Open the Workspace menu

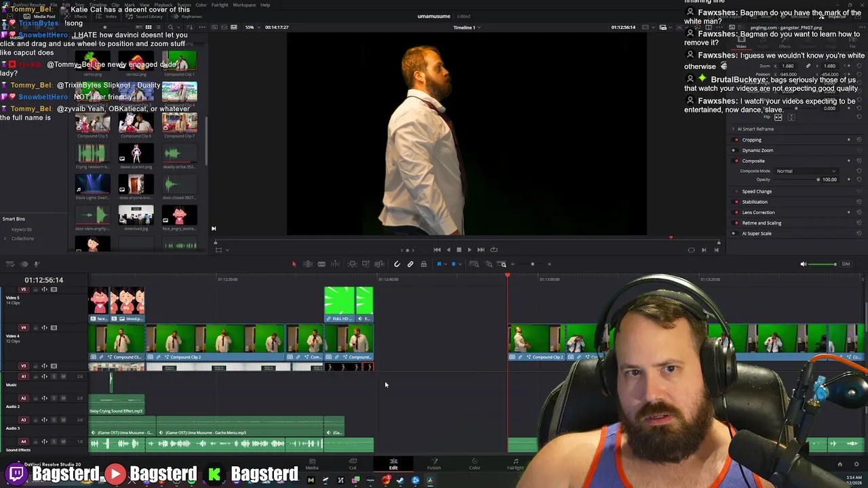(245, 5)
